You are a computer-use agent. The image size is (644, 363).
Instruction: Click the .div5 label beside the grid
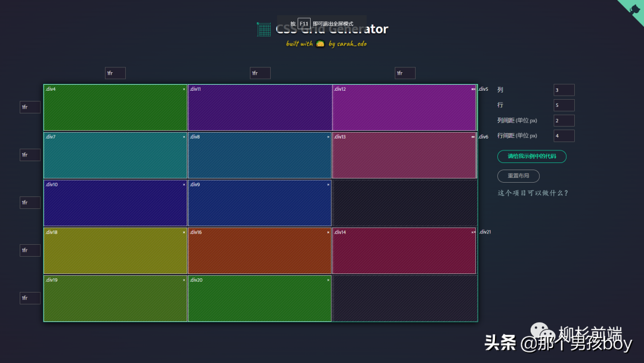(484, 89)
